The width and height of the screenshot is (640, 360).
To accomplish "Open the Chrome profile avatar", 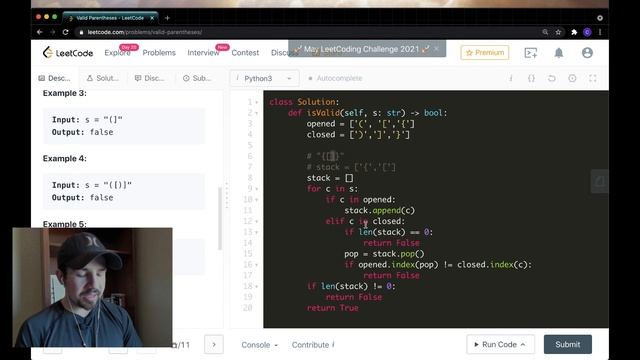I will (587, 32).
